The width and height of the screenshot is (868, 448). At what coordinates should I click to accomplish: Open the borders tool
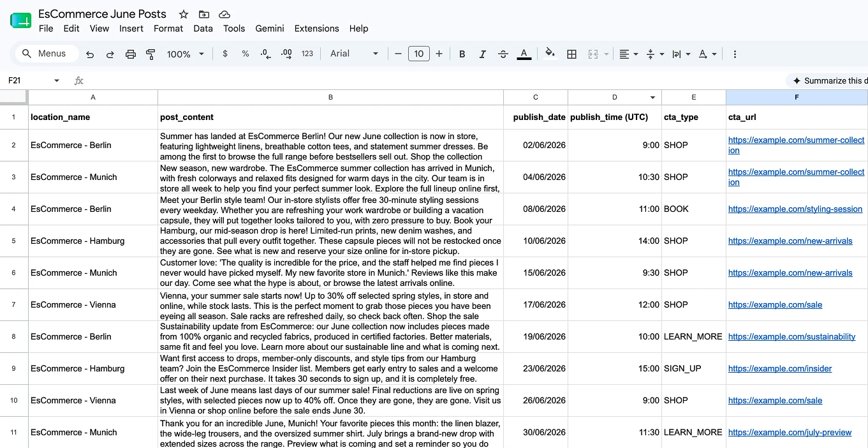click(x=572, y=54)
